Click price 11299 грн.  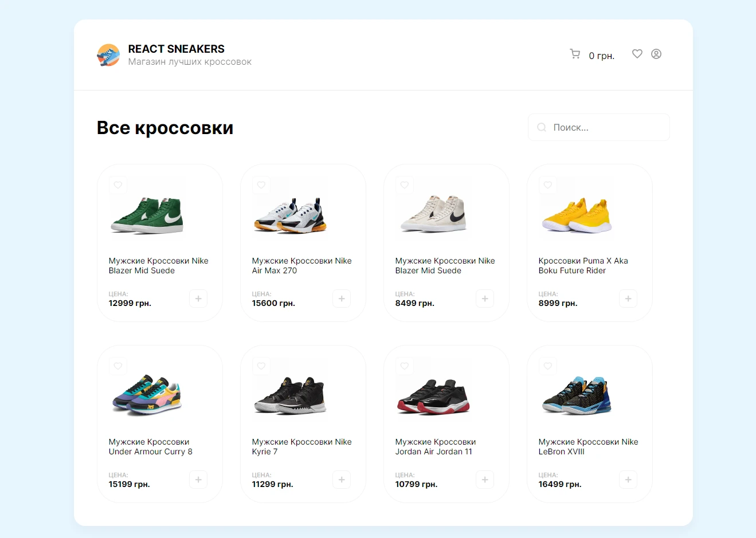tap(272, 484)
